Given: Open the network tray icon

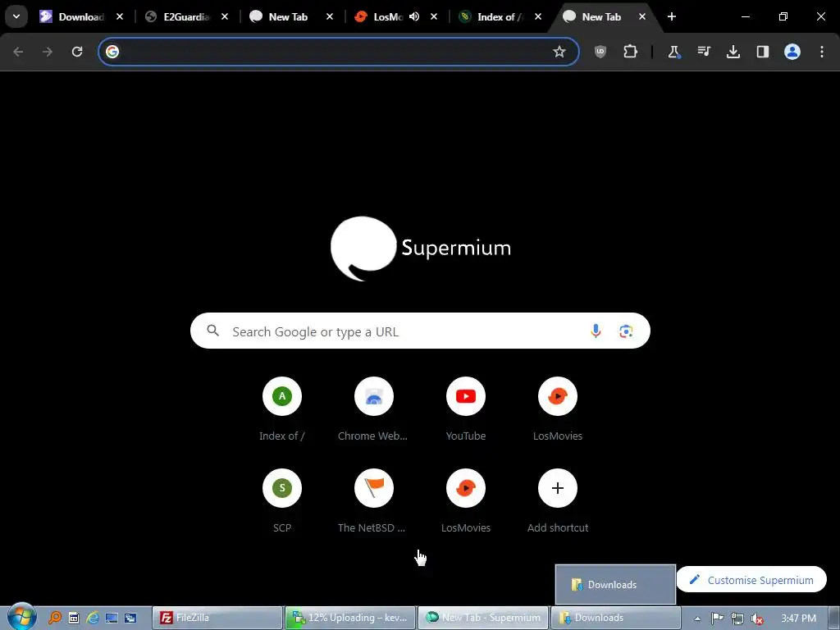Looking at the screenshot, I should (737, 619).
